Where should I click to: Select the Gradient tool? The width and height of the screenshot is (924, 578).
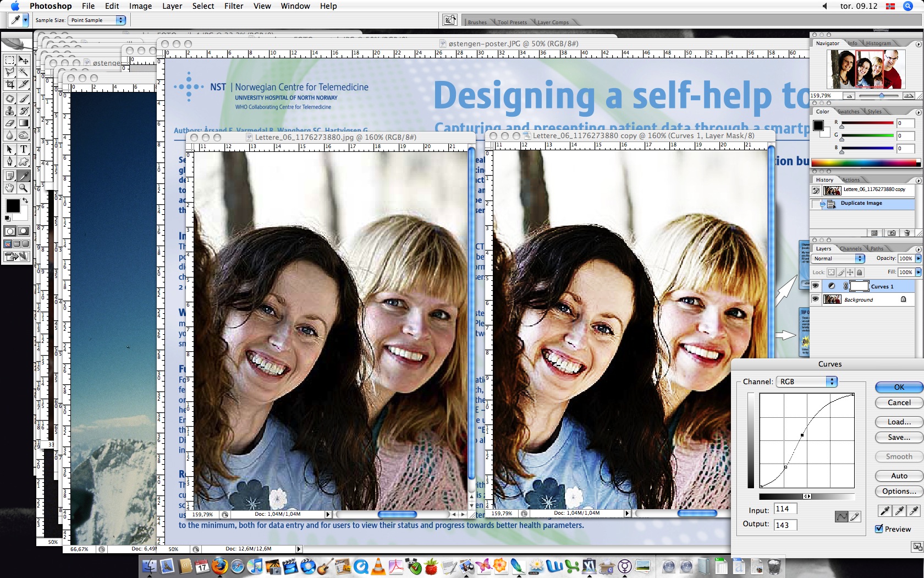click(x=24, y=123)
